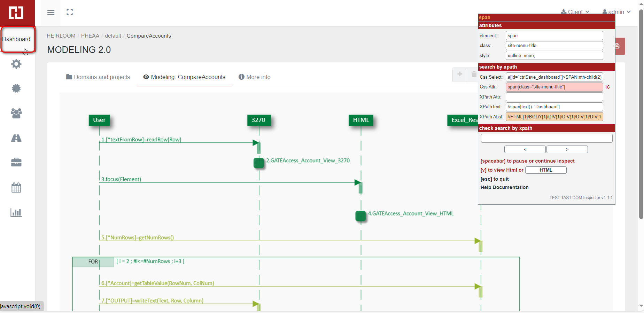
Task: Click the HTML button in inspector
Action: click(x=545, y=170)
